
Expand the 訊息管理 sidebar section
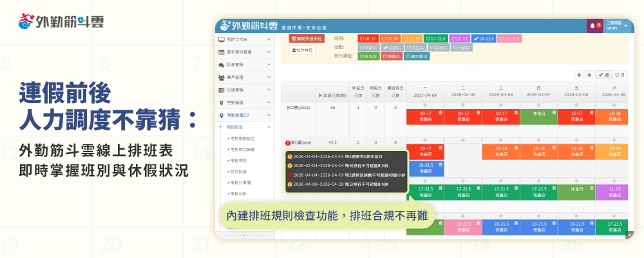pyautogui.click(x=245, y=65)
